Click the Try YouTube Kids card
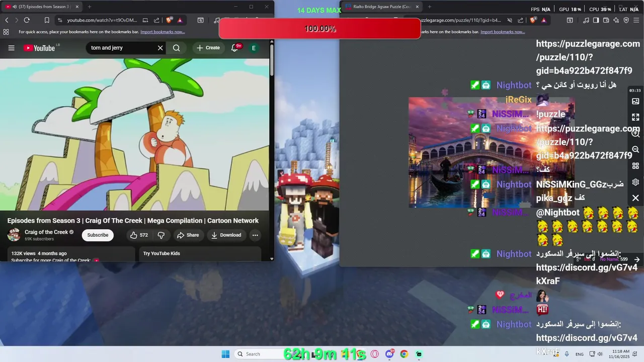This screenshot has height=362, width=644. tap(200, 253)
